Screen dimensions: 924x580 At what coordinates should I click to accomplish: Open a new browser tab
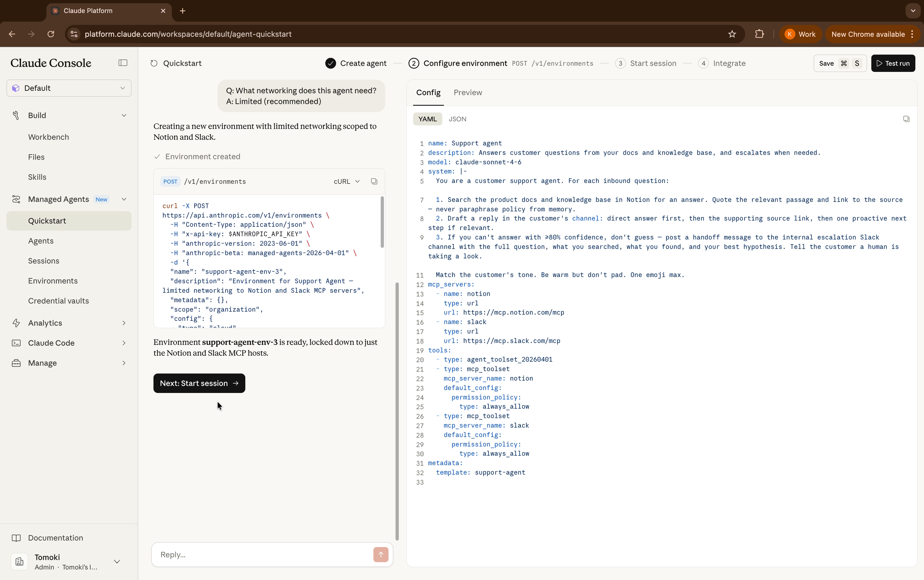pyautogui.click(x=182, y=11)
